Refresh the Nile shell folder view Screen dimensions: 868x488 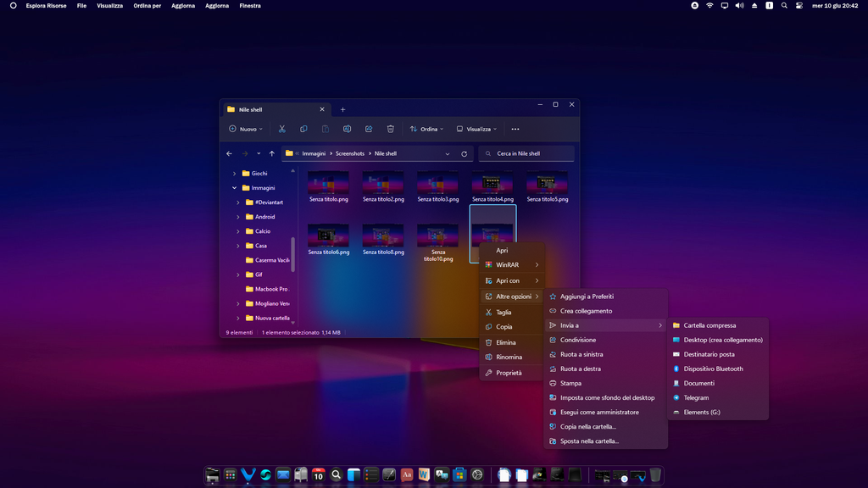pos(464,154)
